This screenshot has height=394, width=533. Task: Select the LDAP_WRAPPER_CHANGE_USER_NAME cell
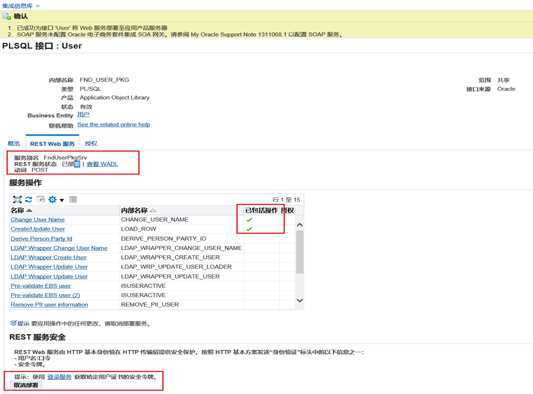[x=181, y=248]
